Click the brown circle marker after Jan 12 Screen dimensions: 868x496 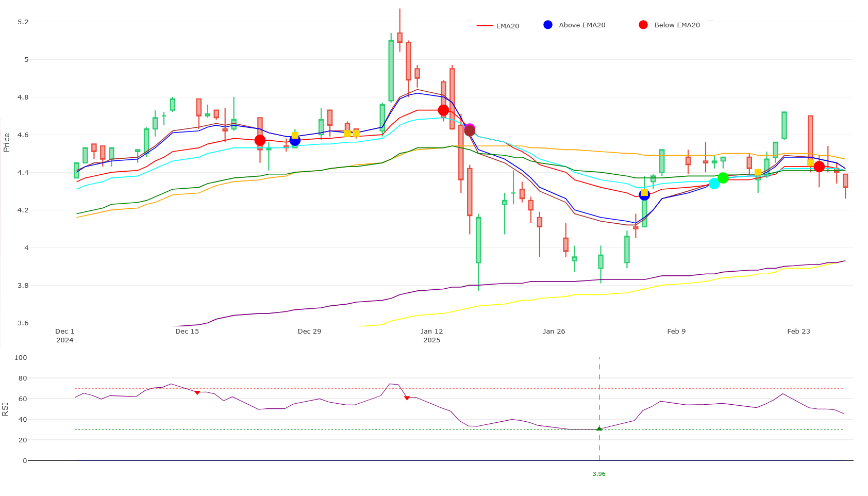470,131
